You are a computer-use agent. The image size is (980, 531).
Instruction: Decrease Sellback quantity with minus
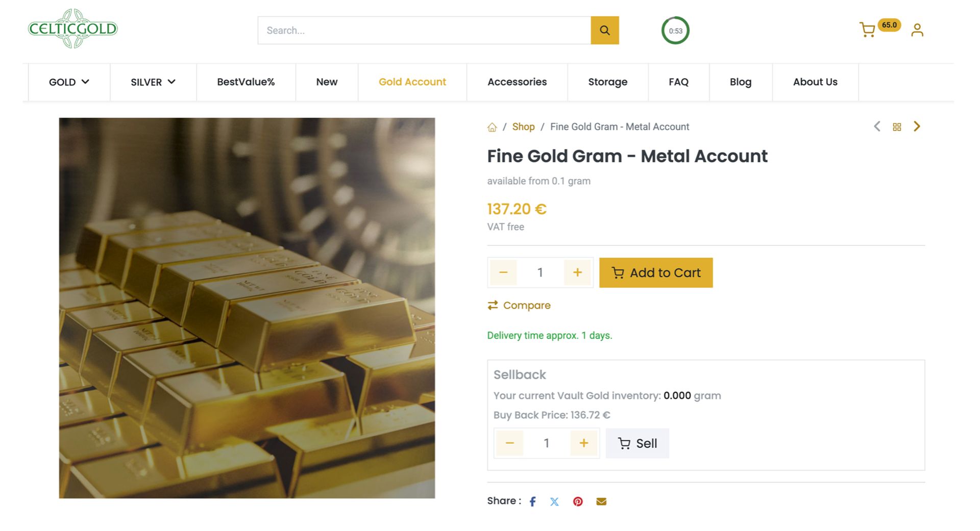pos(509,443)
